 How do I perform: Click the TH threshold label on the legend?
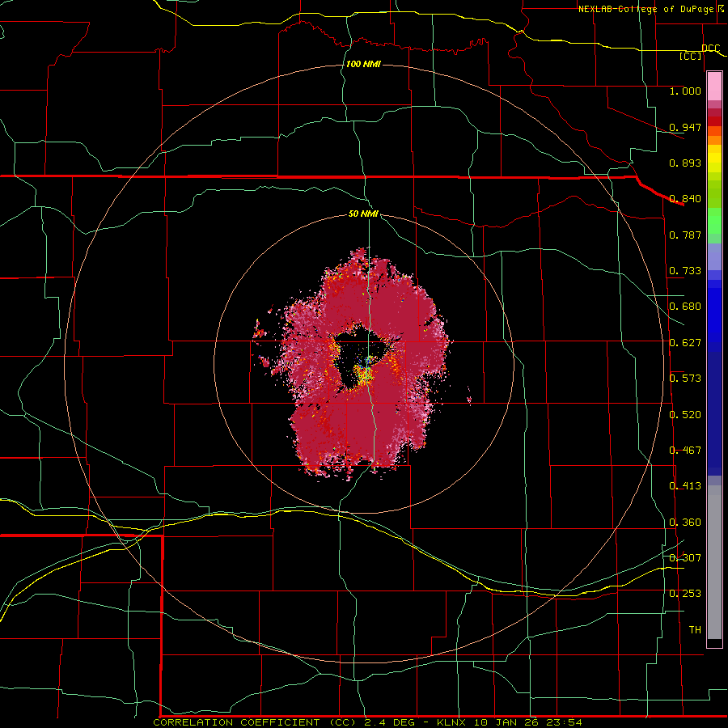(x=695, y=630)
